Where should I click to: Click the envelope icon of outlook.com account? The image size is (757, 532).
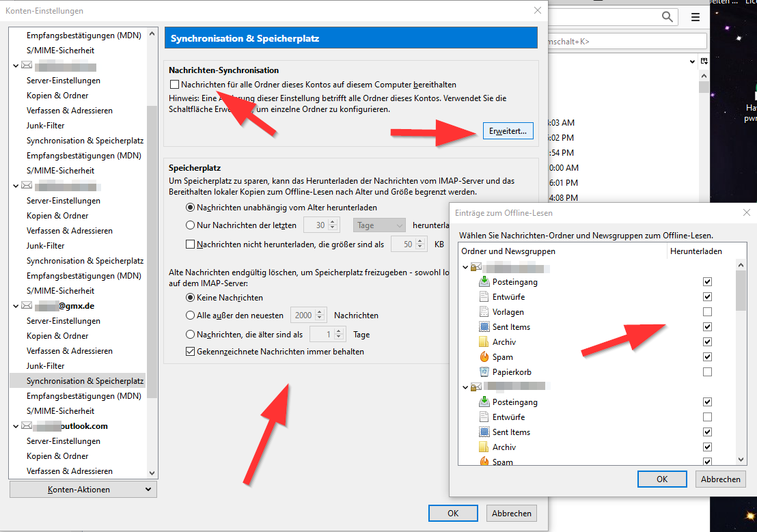(27, 425)
